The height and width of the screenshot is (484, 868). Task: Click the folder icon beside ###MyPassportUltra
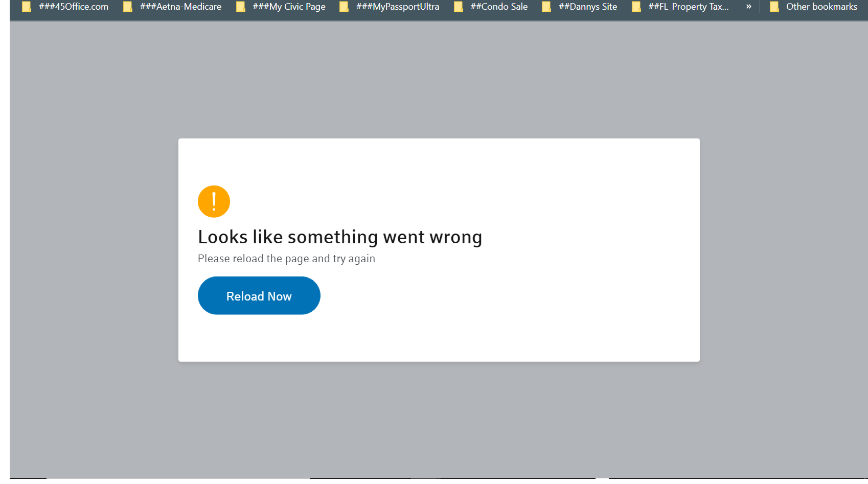coord(344,7)
